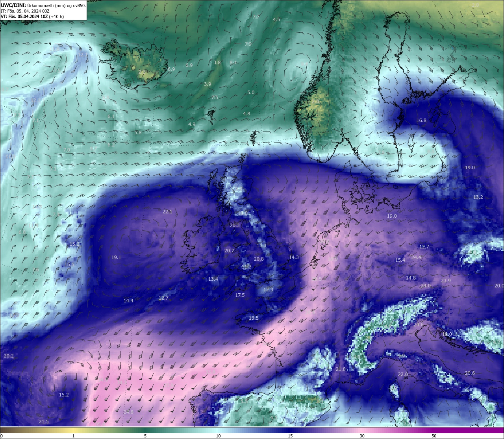Click the 14.4 value on the map
The width and height of the screenshot is (504, 439).
point(128,301)
